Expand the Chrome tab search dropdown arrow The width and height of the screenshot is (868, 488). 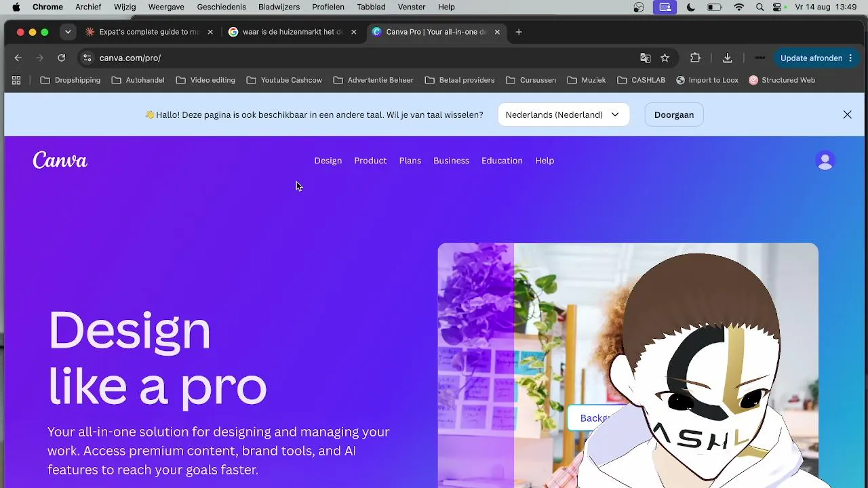click(x=68, y=32)
